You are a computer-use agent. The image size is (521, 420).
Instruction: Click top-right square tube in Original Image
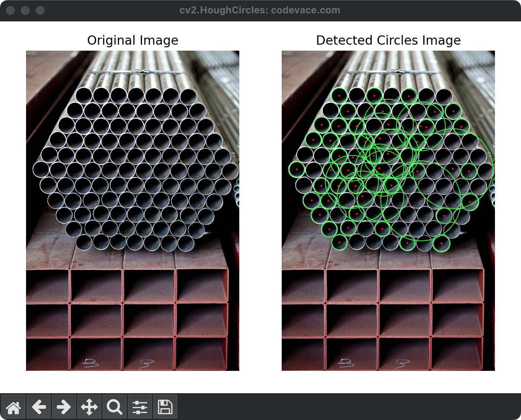click(202, 285)
